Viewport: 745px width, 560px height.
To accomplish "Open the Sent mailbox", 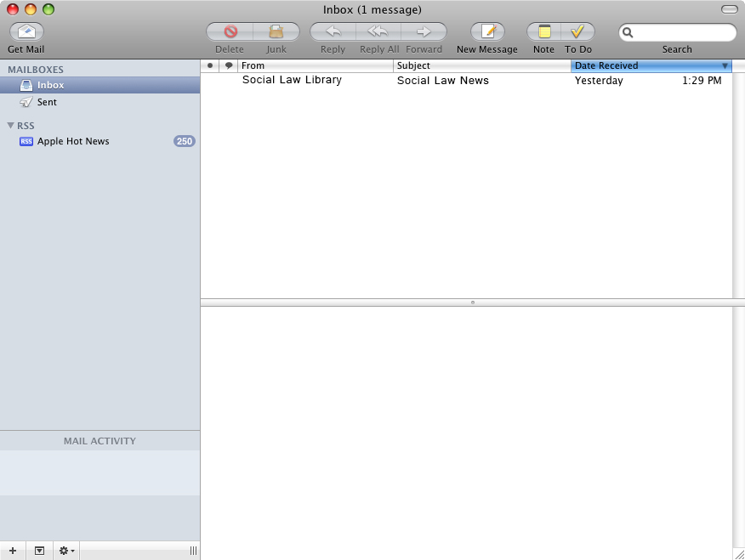I will [100, 102].
